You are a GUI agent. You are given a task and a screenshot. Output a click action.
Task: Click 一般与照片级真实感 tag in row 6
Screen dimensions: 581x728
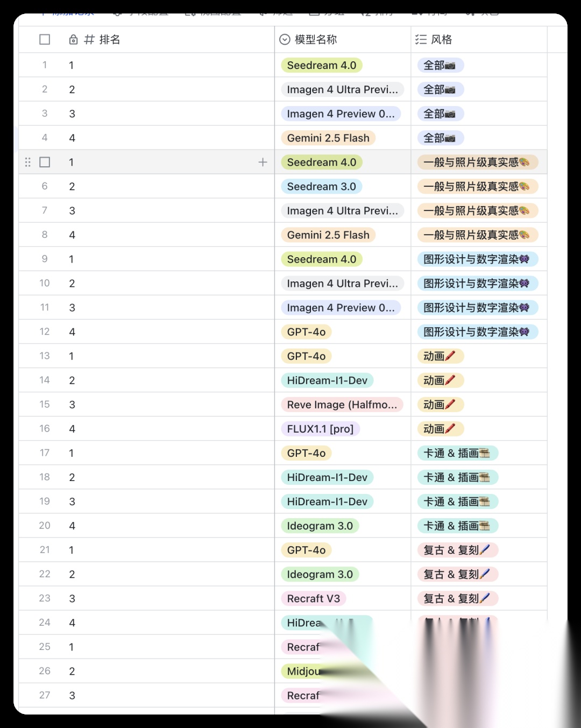click(x=478, y=186)
